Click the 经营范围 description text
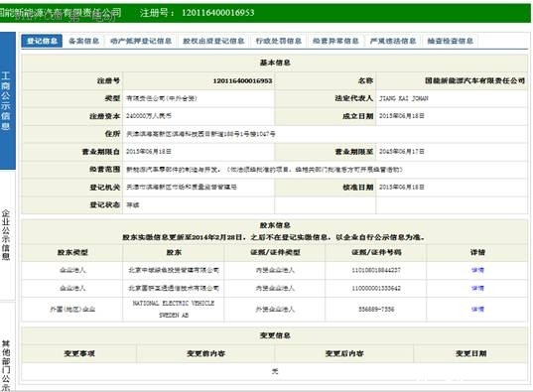This screenshot has height=392, width=533. tap(264, 170)
